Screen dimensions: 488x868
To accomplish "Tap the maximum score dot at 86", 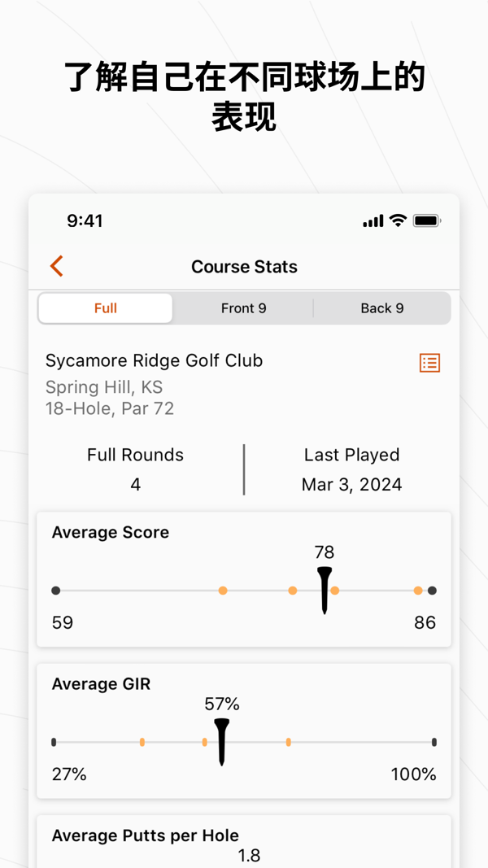I will tap(433, 591).
